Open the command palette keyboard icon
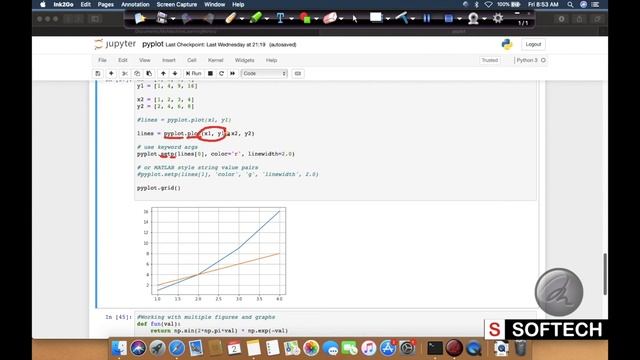The image size is (640, 360). click(298, 73)
